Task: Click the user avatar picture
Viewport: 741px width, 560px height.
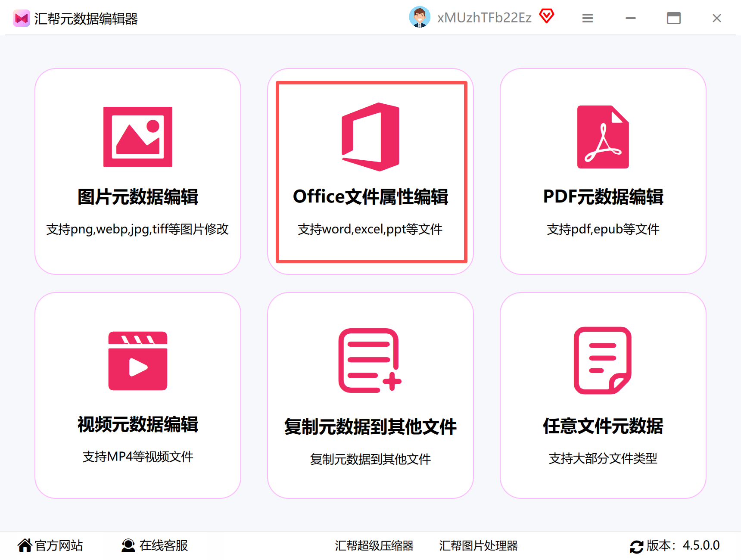Action: pos(420,17)
